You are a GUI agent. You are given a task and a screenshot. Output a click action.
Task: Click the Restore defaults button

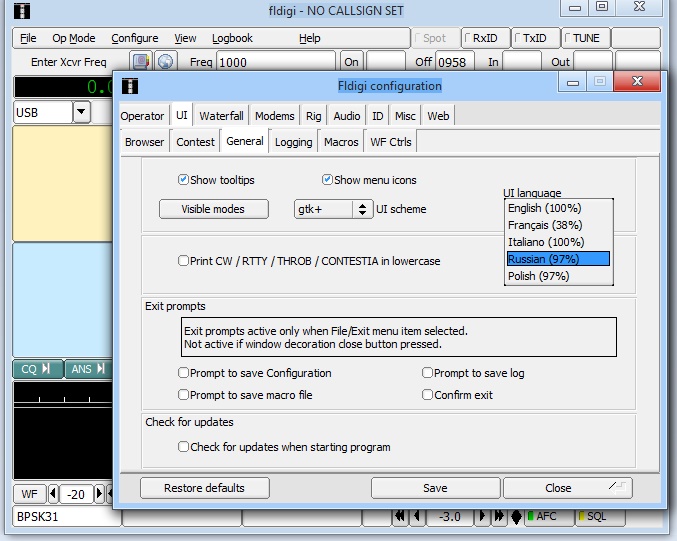[x=204, y=488]
